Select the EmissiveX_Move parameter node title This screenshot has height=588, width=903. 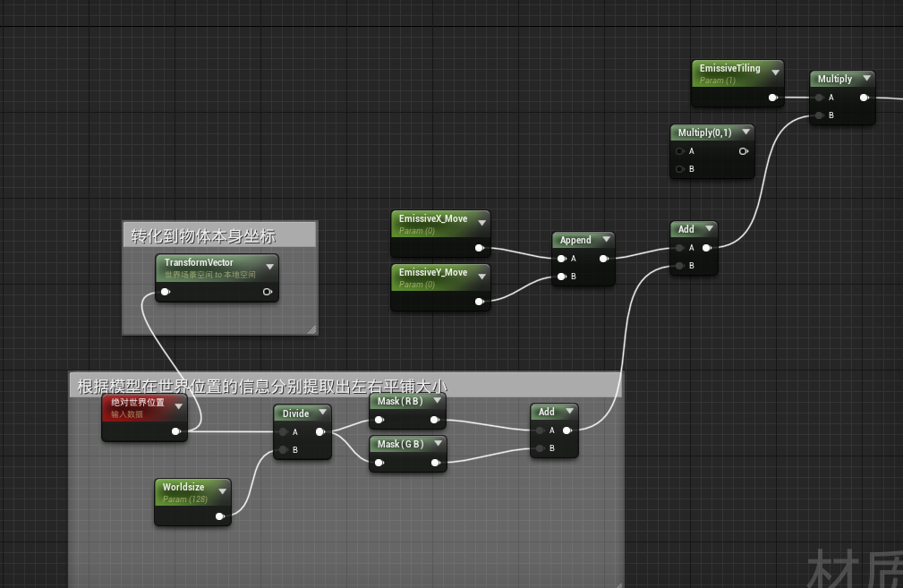coord(433,219)
